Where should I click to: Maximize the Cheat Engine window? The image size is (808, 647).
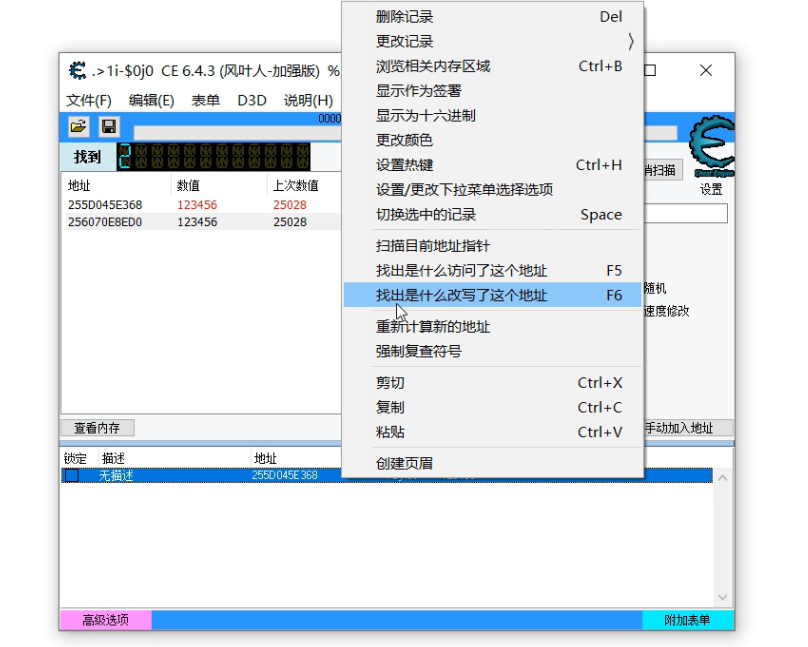pyautogui.click(x=650, y=71)
